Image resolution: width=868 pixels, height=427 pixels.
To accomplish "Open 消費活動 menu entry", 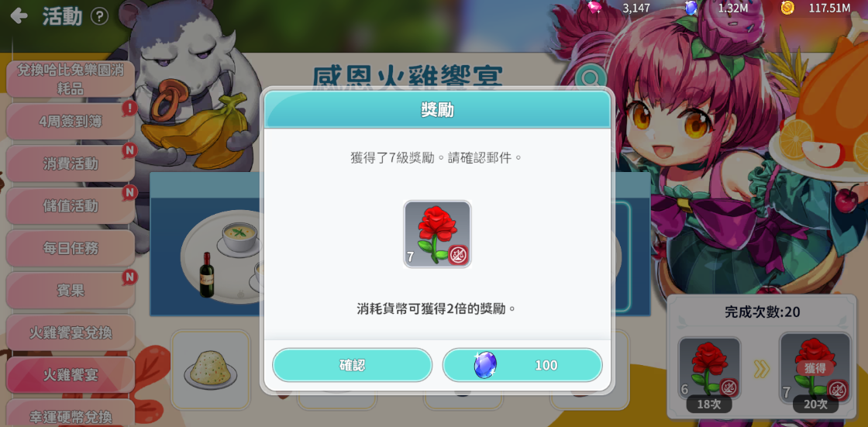I will [x=71, y=164].
